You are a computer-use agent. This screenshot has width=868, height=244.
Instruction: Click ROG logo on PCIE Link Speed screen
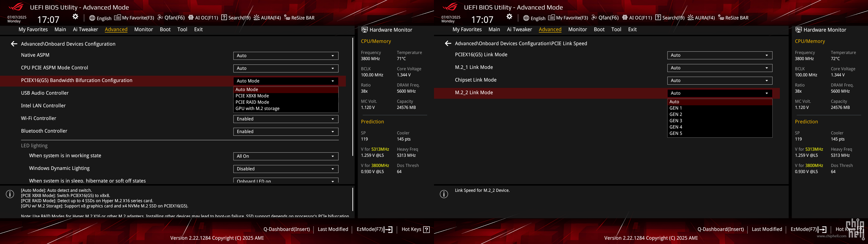pyautogui.click(x=450, y=7)
